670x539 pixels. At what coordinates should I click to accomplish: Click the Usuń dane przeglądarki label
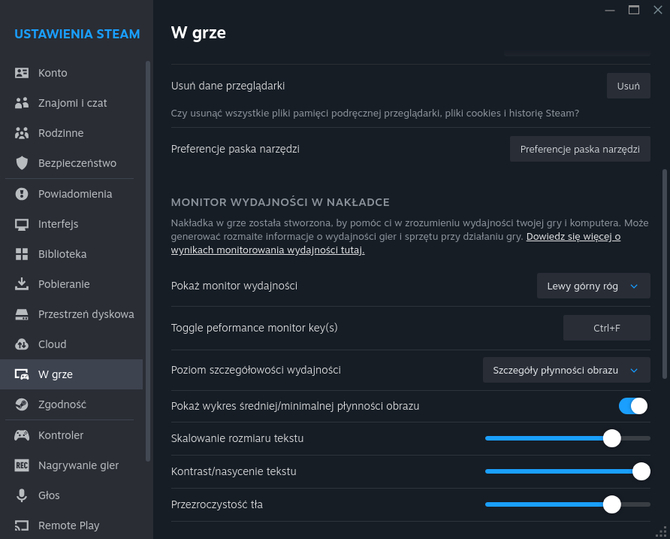(228, 86)
